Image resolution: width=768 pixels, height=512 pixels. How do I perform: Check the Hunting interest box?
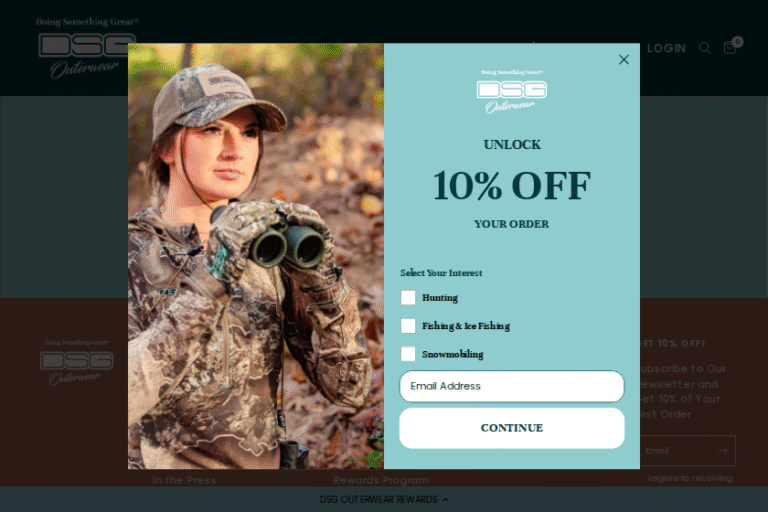[x=408, y=297]
